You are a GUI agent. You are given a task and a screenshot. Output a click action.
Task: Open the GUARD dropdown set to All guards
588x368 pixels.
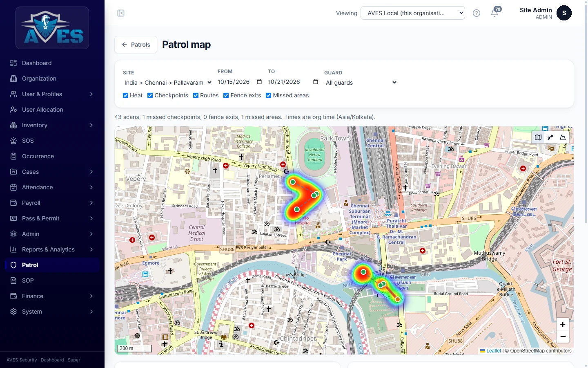click(x=361, y=83)
